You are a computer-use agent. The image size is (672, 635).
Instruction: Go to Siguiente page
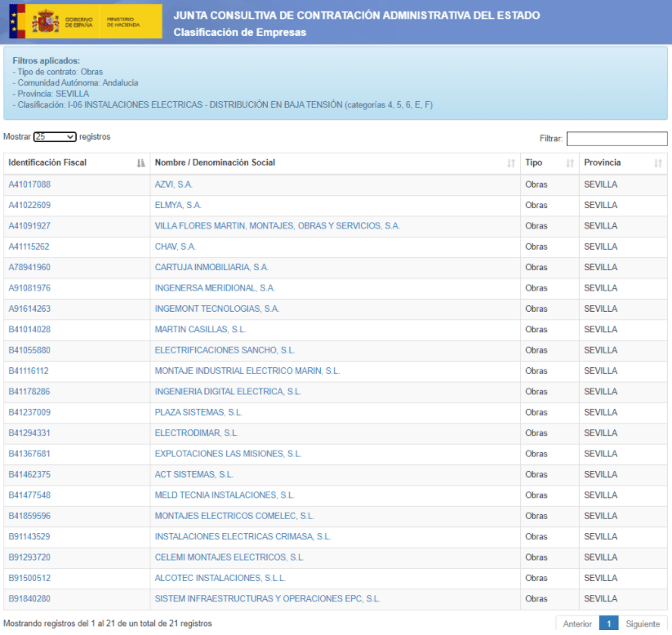point(643,624)
